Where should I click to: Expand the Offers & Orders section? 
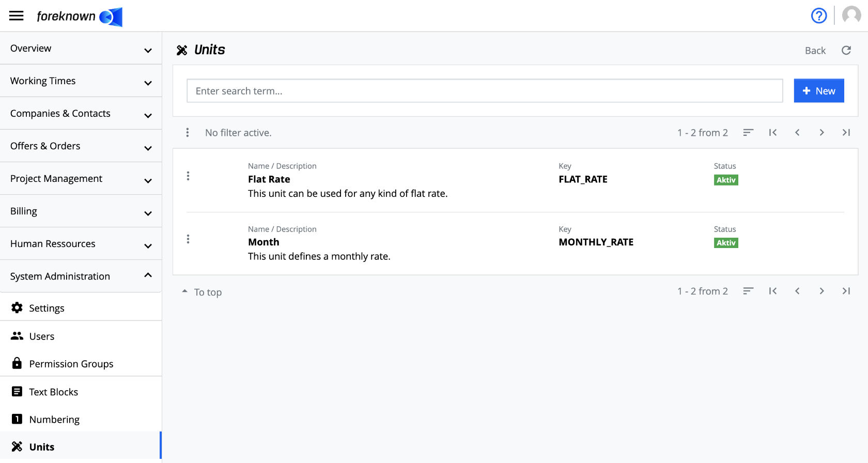coord(81,146)
